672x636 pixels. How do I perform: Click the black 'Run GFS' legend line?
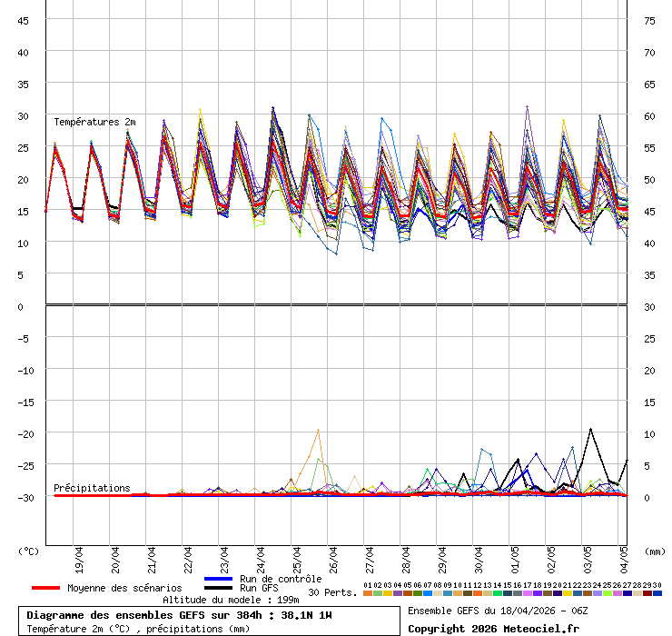219,589
